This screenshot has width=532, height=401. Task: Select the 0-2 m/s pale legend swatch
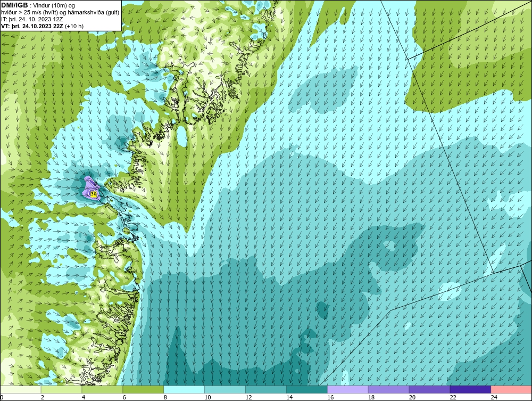[20, 389]
